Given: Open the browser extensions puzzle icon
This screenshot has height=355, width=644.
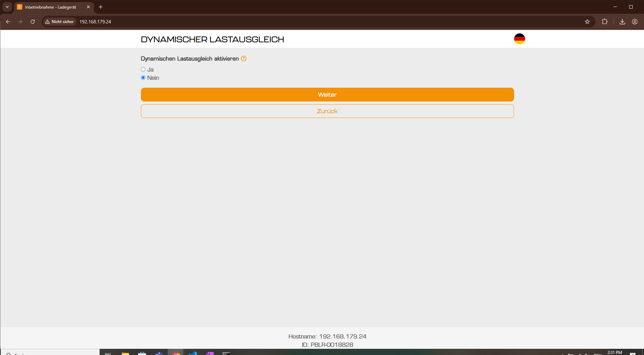Looking at the screenshot, I should click(604, 22).
